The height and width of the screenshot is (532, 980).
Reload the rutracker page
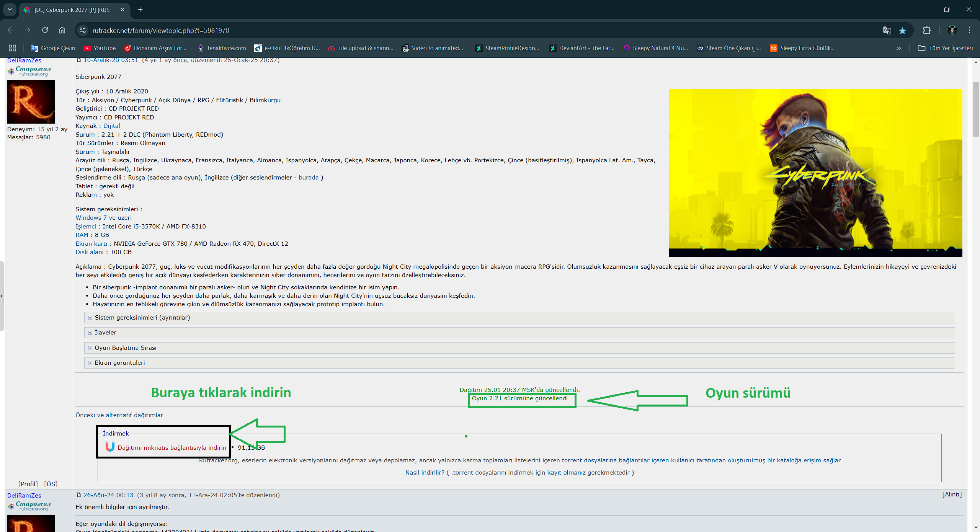coord(45,30)
